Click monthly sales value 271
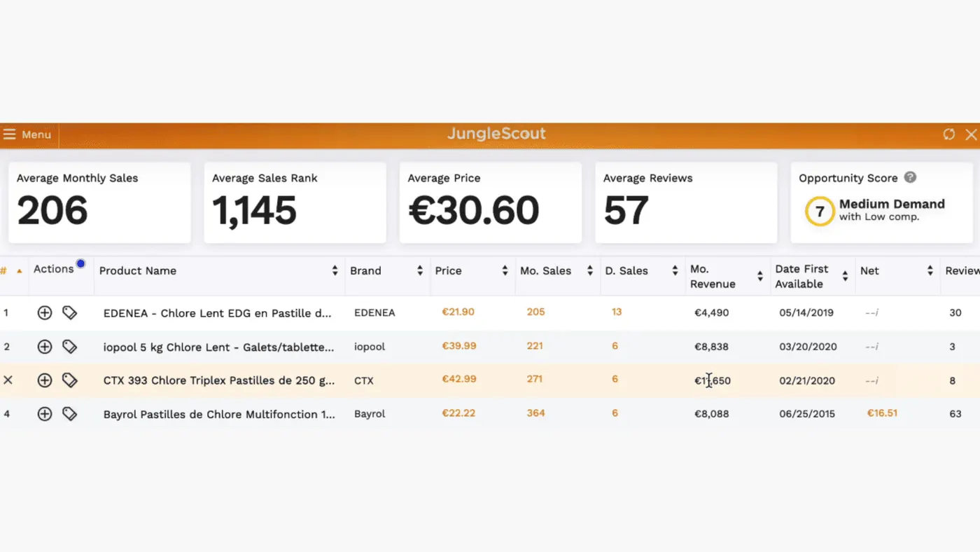Screen dimensions: 980x552 [x=535, y=379]
